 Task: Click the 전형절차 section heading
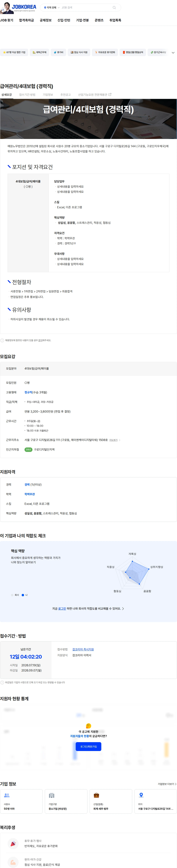point(22,282)
